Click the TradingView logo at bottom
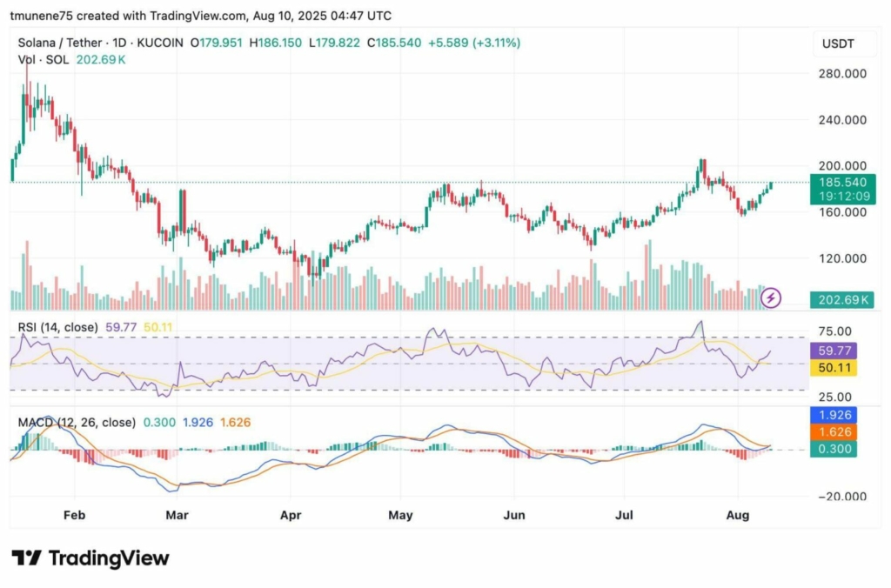Image resolution: width=891 pixels, height=588 pixels. click(x=90, y=558)
